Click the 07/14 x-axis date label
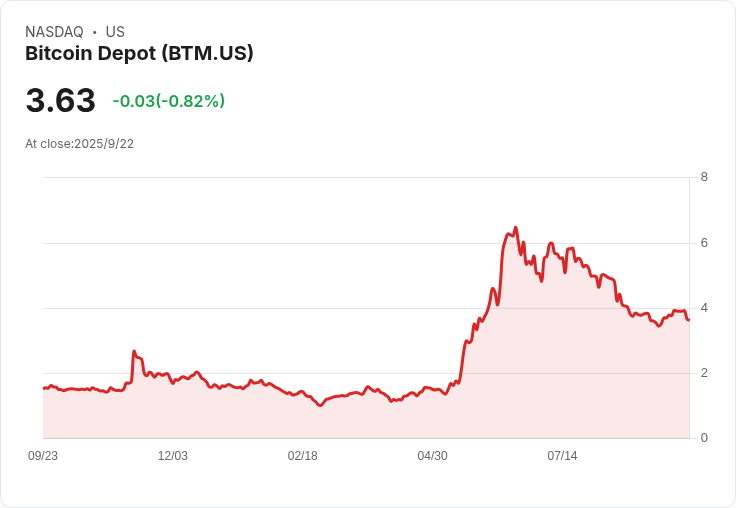736x508 pixels. (562, 456)
